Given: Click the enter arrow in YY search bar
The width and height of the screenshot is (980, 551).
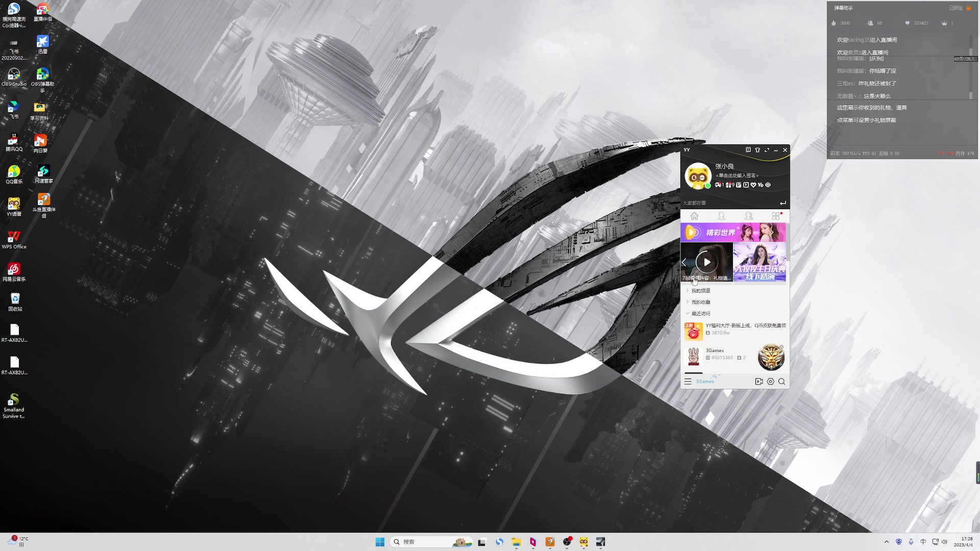Looking at the screenshot, I should point(783,203).
